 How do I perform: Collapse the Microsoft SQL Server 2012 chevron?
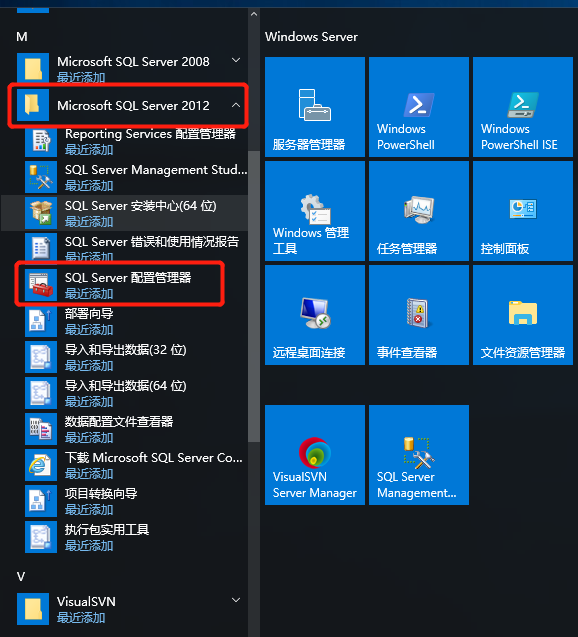click(x=236, y=105)
